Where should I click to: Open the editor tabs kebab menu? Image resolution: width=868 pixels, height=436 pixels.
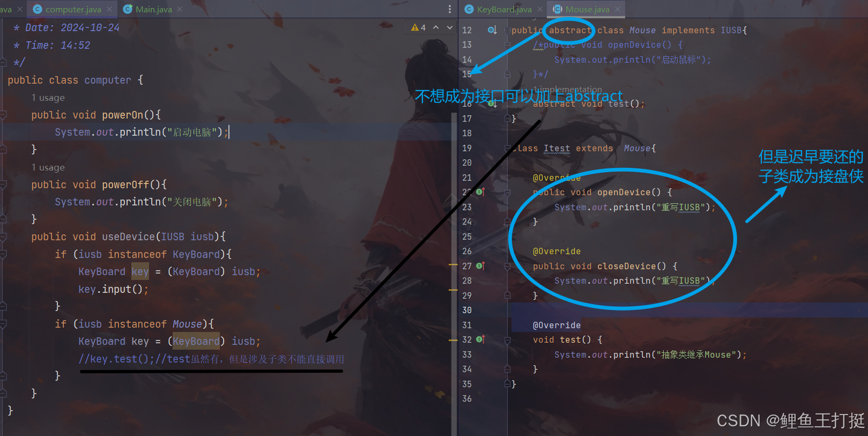point(449,9)
